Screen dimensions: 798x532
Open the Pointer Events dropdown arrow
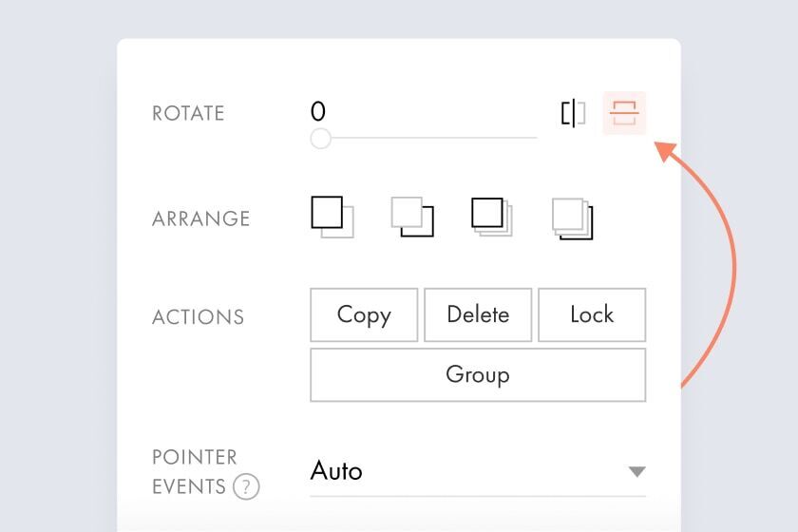[x=636, y=471]
